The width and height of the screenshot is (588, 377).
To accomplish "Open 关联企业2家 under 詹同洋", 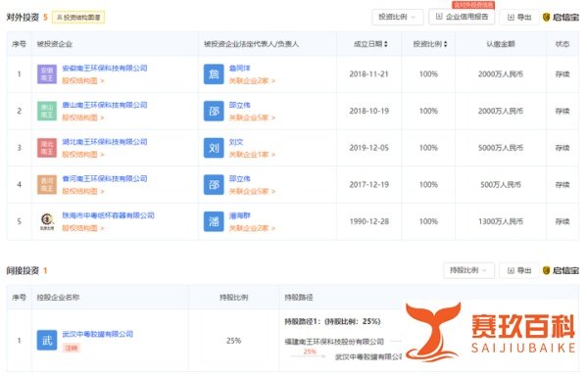I will pos(252,80).
